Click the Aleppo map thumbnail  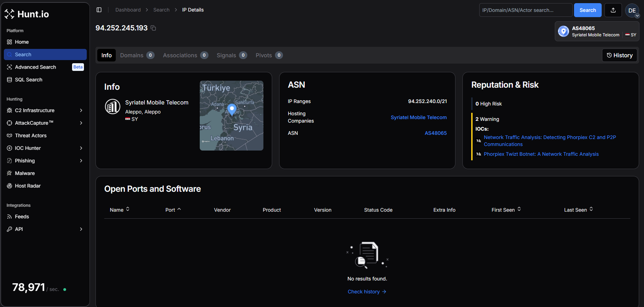[232, 116]
